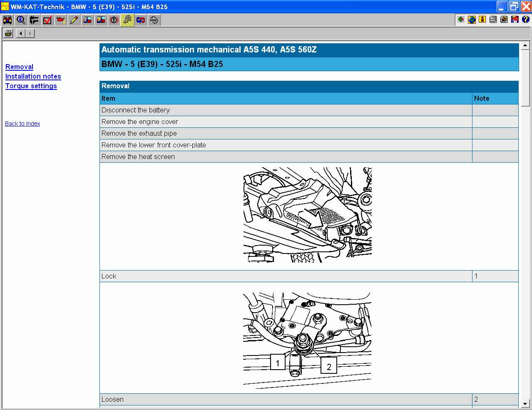Go forward with the right arrow button

tap(30, 33)
